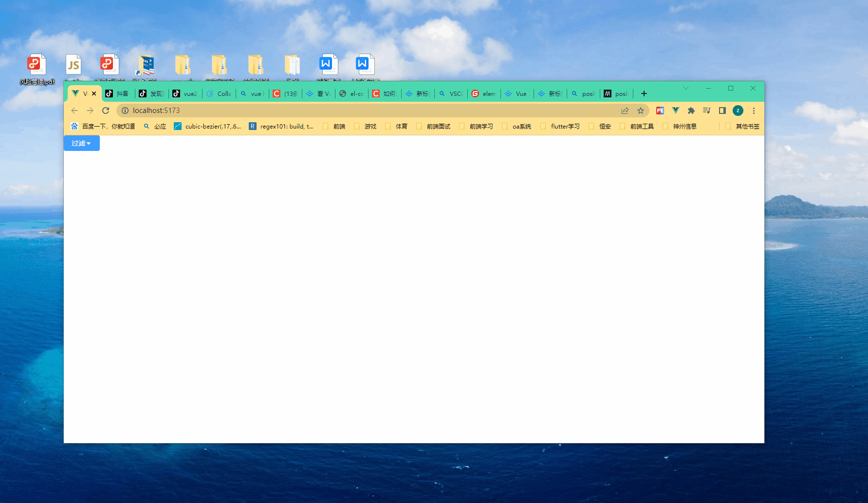
Task: View site information icon beside localhost:5173
Action: point(125,111)
